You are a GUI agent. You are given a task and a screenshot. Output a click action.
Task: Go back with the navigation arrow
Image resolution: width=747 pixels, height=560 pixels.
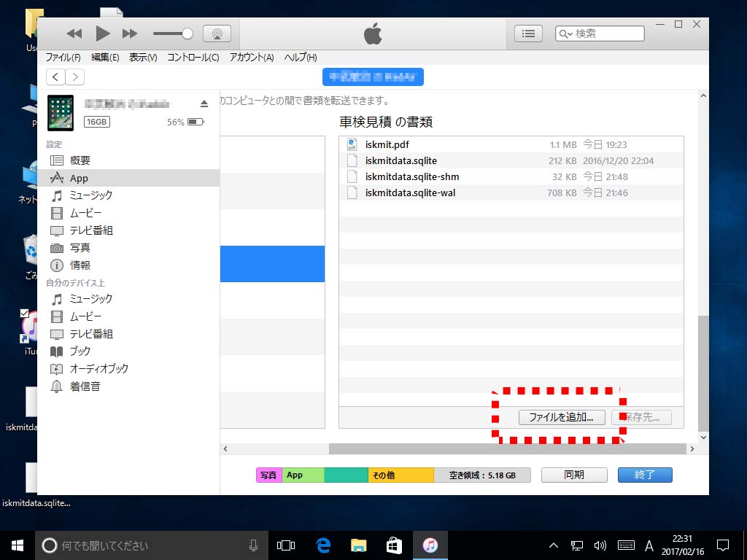click(55, 77)
